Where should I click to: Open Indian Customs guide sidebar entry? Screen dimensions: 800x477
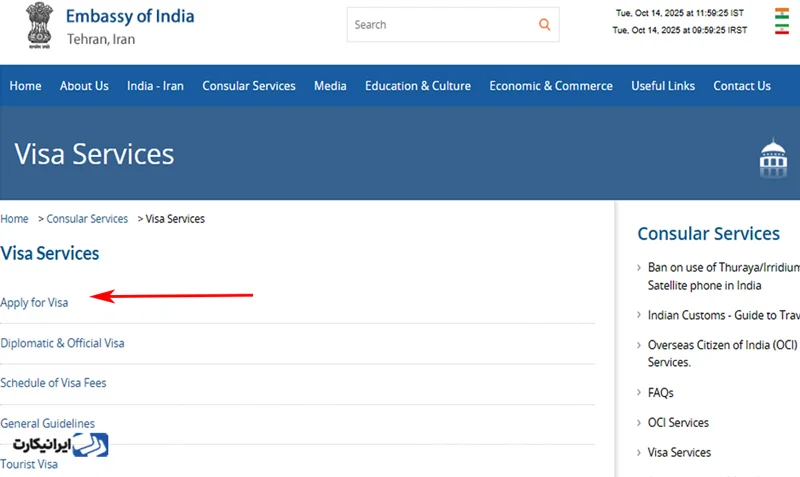coord(722,315)
